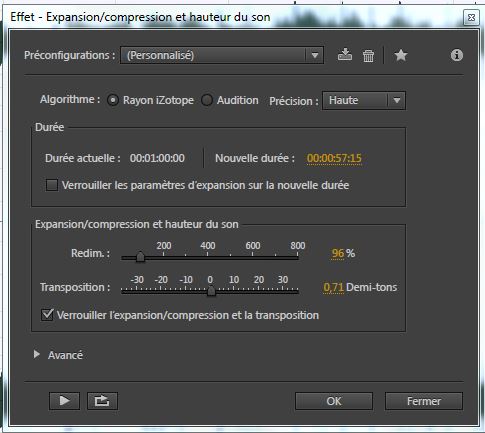485x433 pixels.
Task: Click the Fermer button
Action: coord(424,401)
